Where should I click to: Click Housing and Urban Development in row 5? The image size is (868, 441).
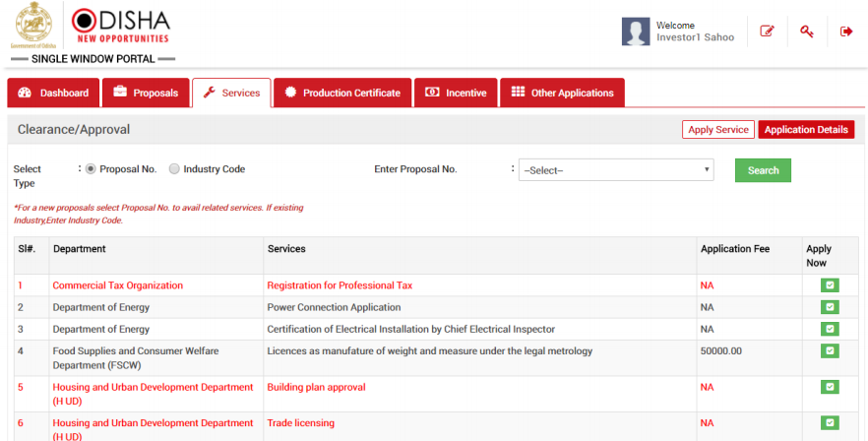pyautogui.click(x=153, y=394)
